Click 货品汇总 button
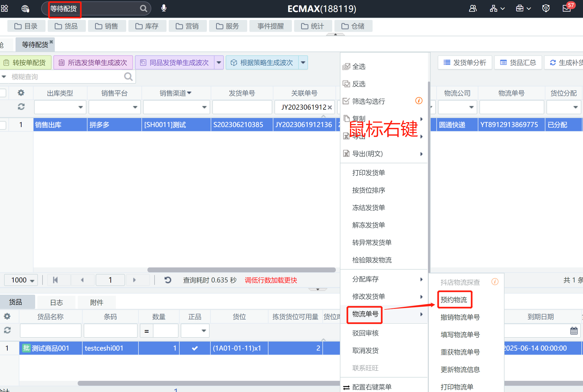Viewport: 583px width, 392px height. tap(518, 62)
